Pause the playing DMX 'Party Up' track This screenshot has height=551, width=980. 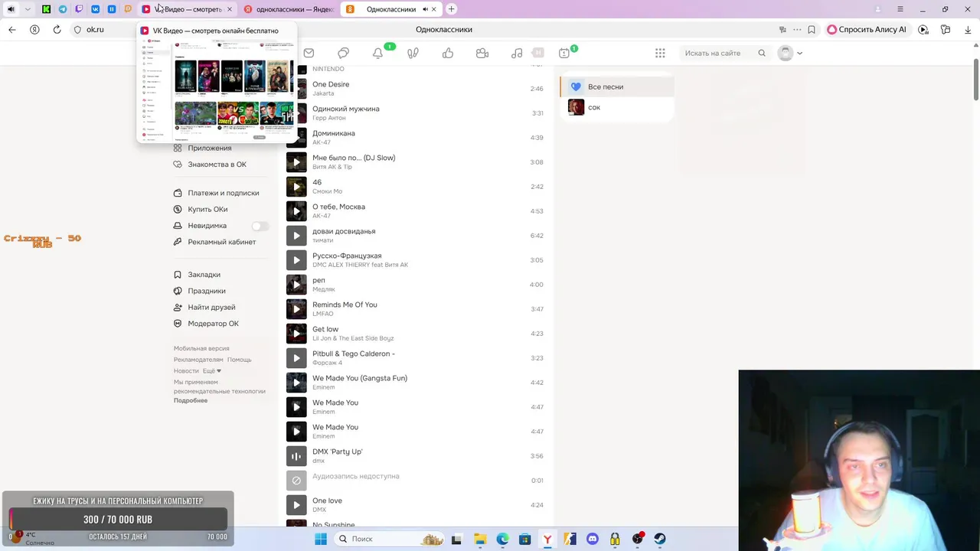296,456
